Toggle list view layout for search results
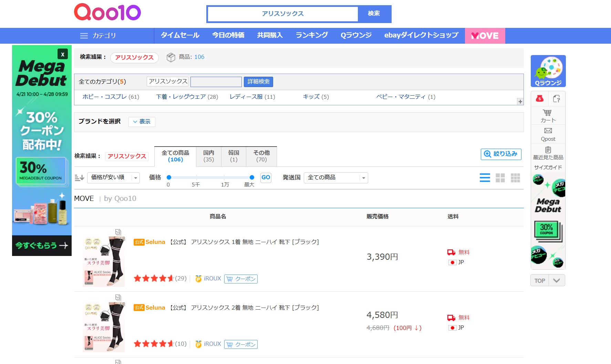The width and height of the screenshot is (611, 364). click(x=485, y=178)
